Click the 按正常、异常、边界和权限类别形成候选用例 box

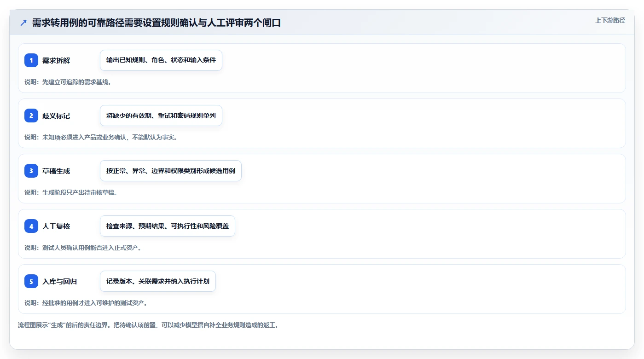tap(171, 171)
